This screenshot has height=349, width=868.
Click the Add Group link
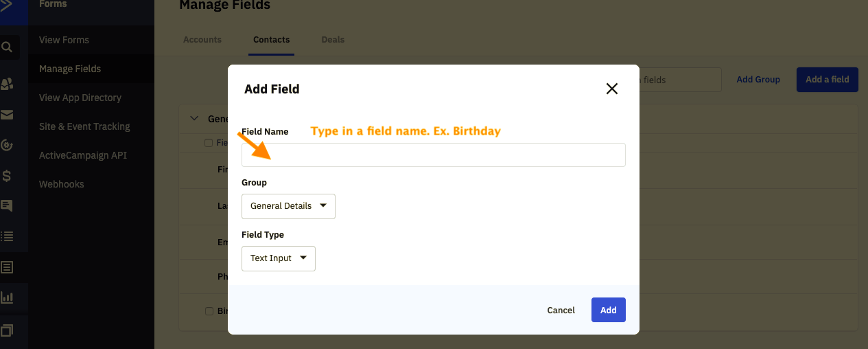pyautogui.click(x=758, y=80)
